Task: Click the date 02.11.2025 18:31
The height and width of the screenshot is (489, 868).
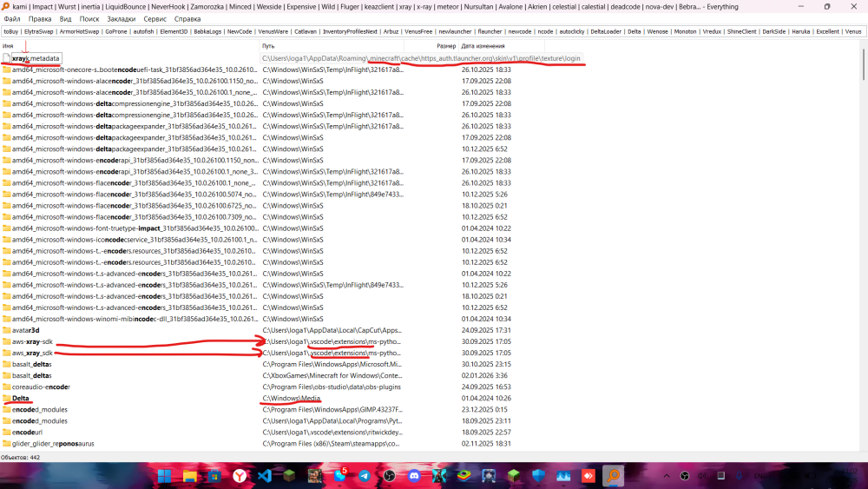Action: [486, 444]
